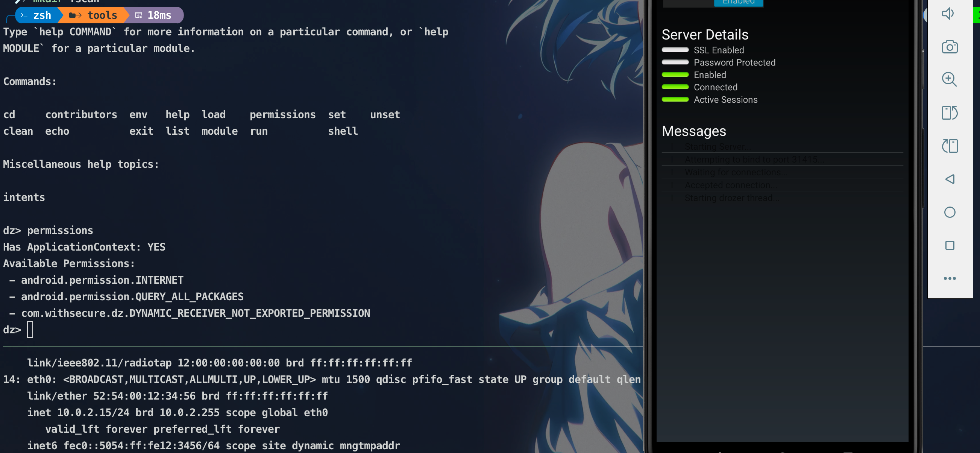Click the Messages heading in drozer agent
The width and height of the screenshot is (980, 453).
pyautogui.click(x=694, y=131)
